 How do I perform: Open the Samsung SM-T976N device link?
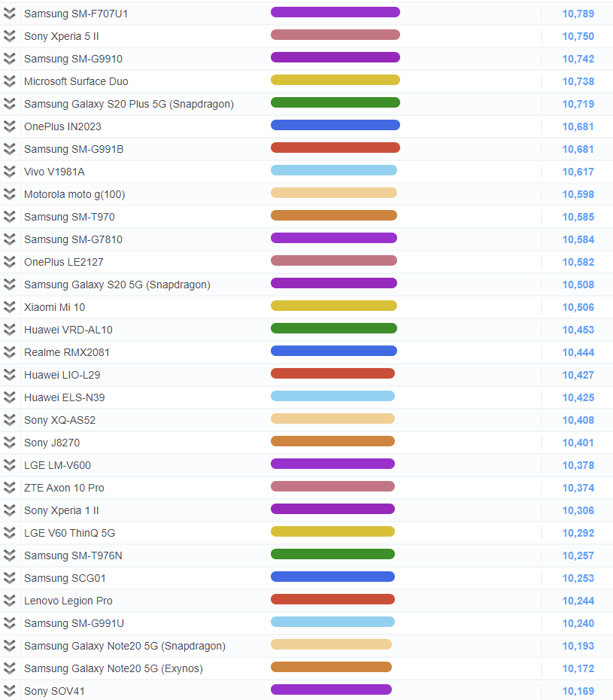click(73, 555)
